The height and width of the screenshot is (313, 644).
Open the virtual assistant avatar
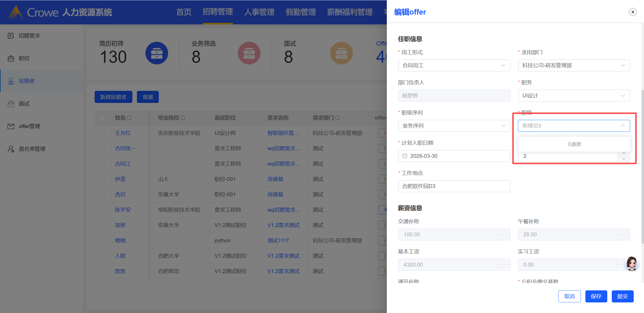coord(631,263)
